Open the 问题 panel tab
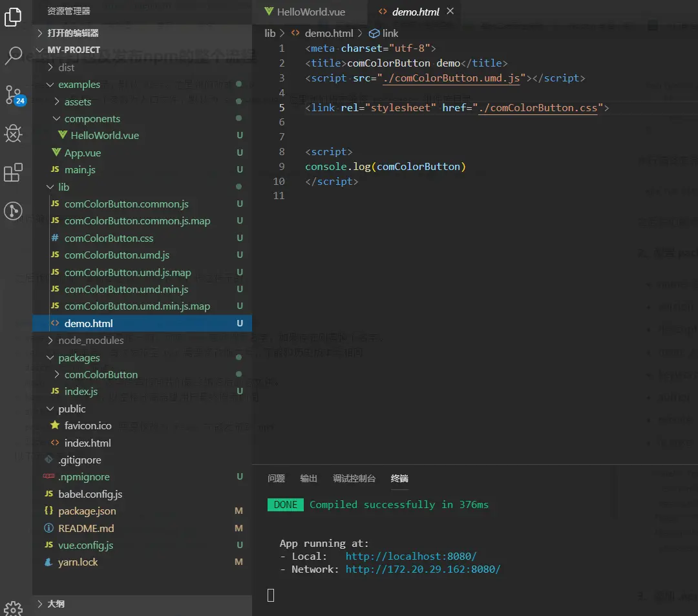This screenshot has width=698, height=616. coord(276,478)
